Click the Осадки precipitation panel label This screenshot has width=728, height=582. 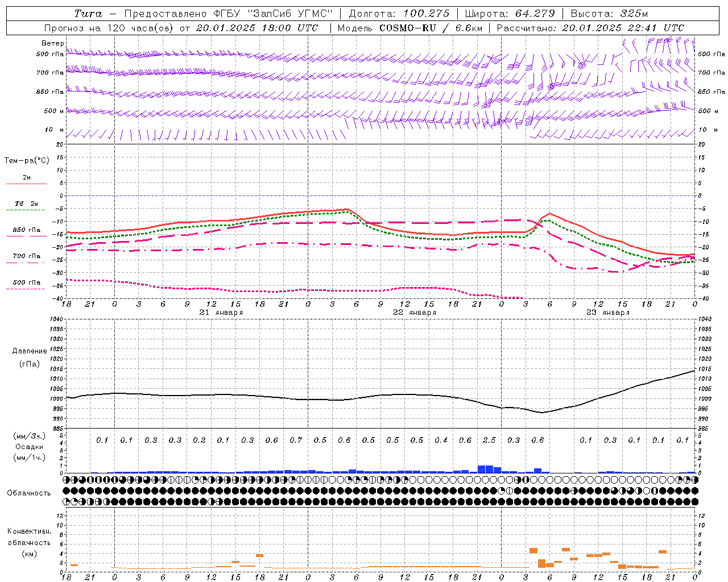coord(30,447)
